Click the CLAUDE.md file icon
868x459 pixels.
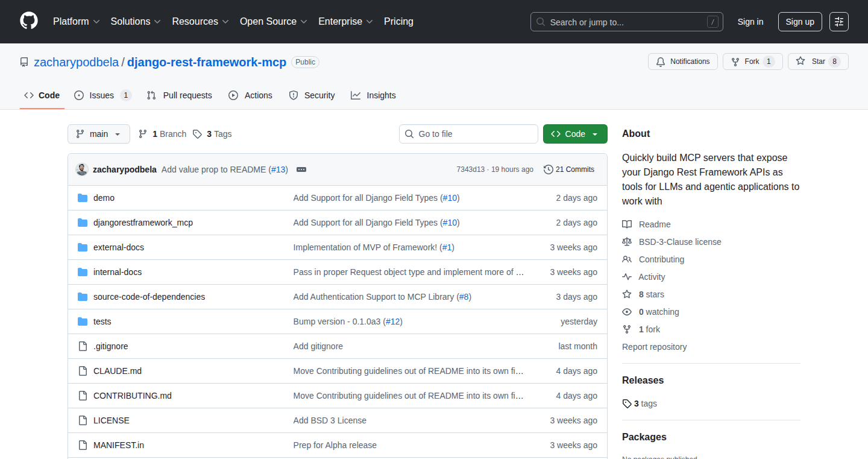click(x=83, y=371)
